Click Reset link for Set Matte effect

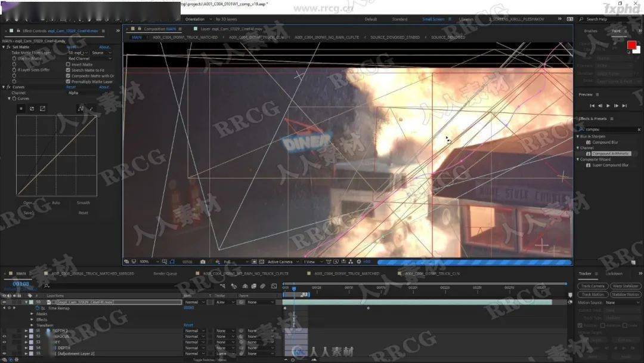pos(71,47)
